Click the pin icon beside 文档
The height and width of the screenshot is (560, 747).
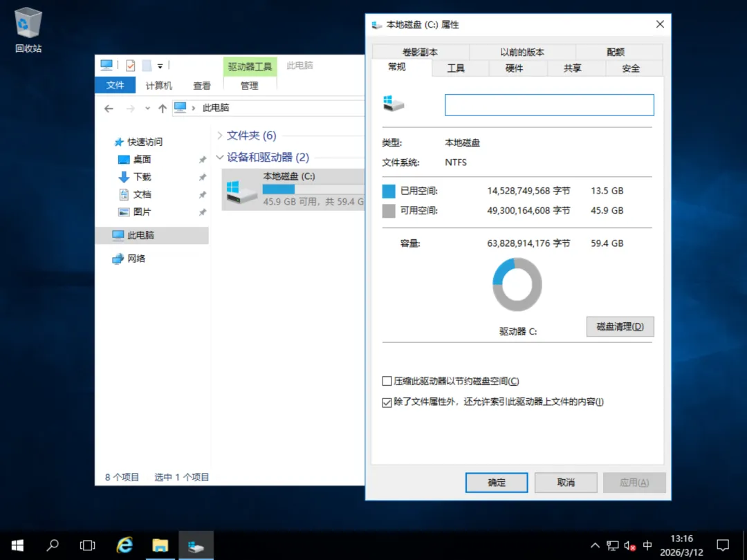pyautogui.click(x=203, y=195)
